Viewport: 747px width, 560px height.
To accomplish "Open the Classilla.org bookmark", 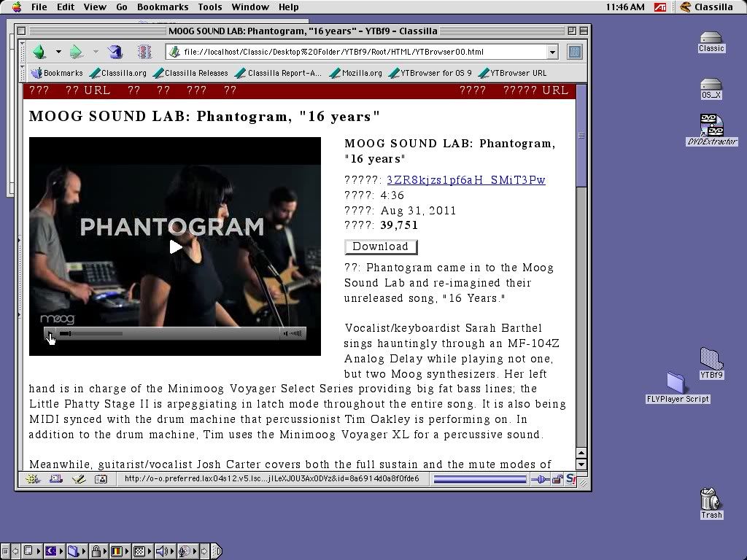I will tap(118, 73).
